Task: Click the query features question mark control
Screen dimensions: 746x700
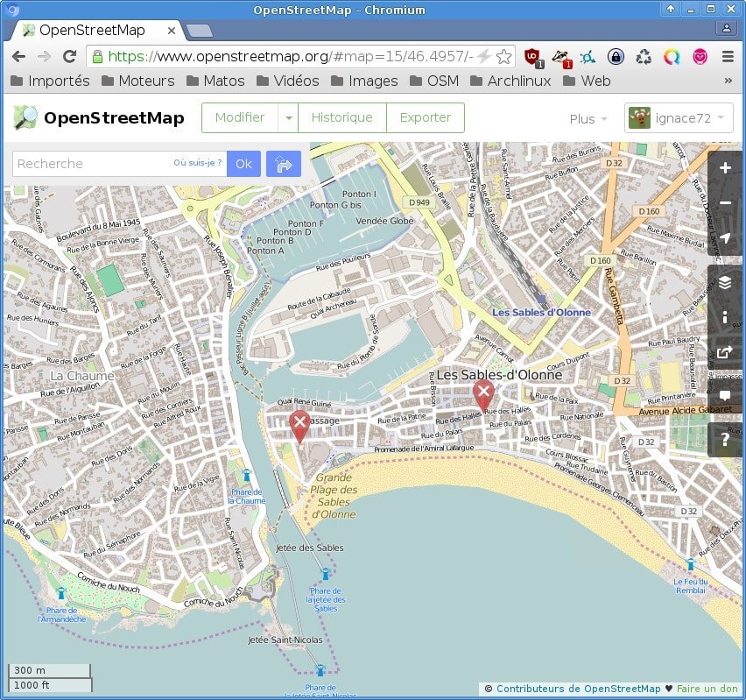Action: (x=725, y=440)
